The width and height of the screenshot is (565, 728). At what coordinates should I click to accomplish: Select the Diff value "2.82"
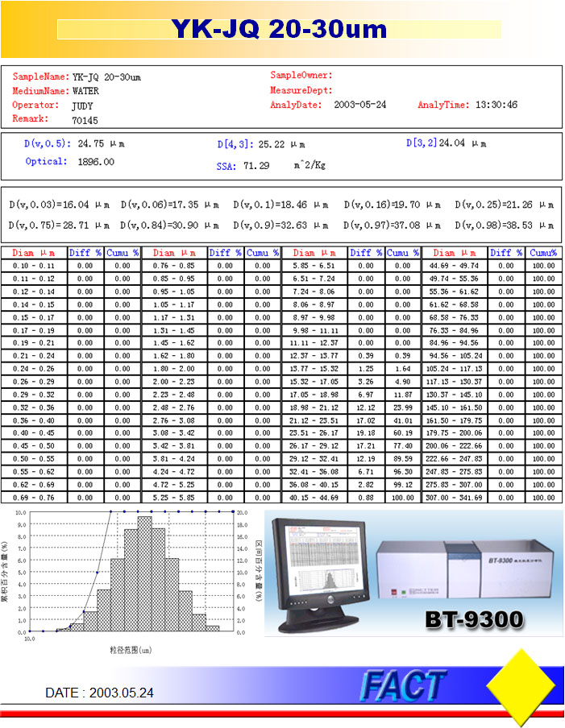(x=366, y=485)
